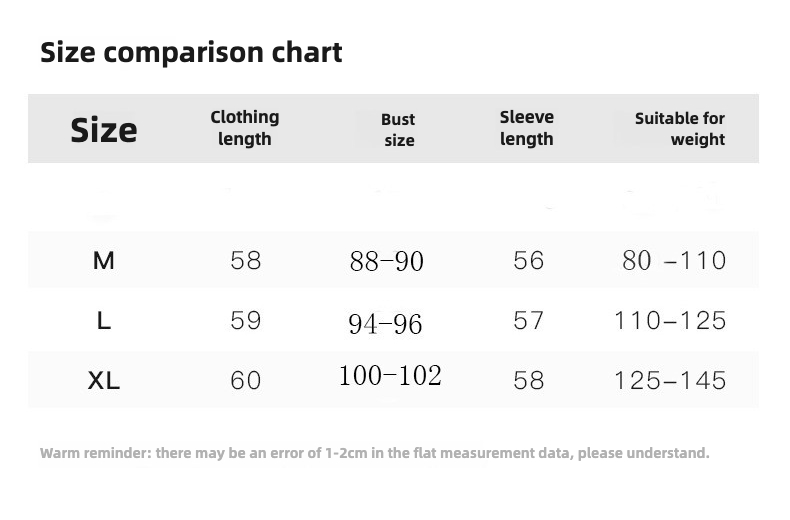Select the XL size row label
Screen dimensions: 790x520
tap(104, 381)
